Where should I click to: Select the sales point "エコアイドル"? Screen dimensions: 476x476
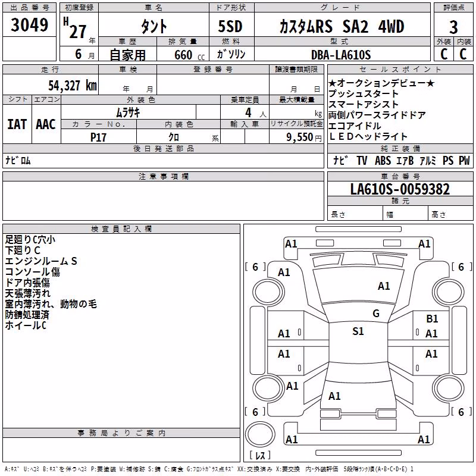tap(355, 126)
